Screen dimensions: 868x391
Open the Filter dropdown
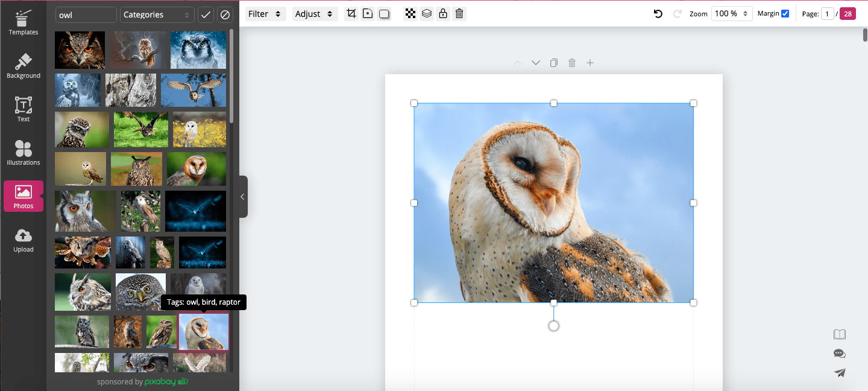point(266,13)
